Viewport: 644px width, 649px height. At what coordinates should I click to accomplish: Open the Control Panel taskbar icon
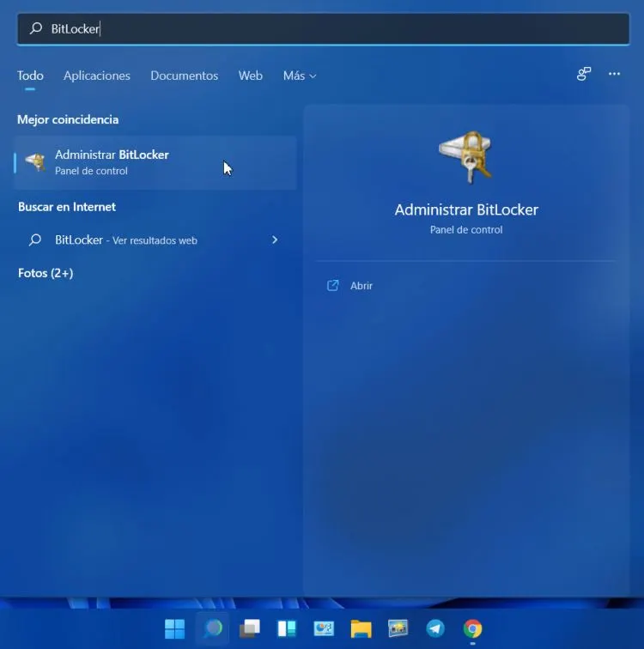click(324, 628)
